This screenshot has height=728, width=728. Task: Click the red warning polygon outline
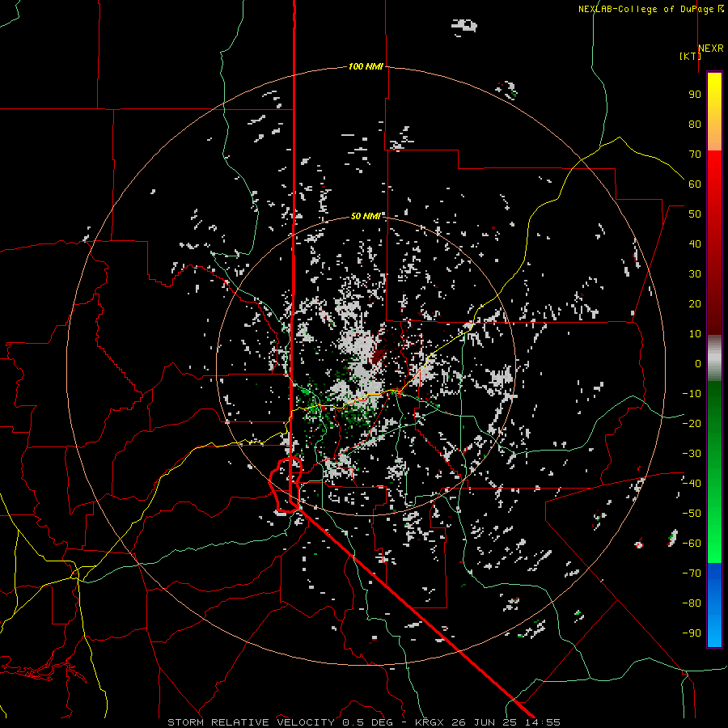pyautogui.click(x=286, y=485)
